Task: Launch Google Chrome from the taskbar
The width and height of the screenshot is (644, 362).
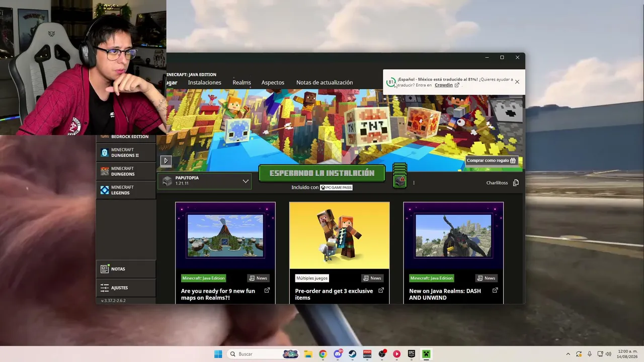Action: (323, 354)
